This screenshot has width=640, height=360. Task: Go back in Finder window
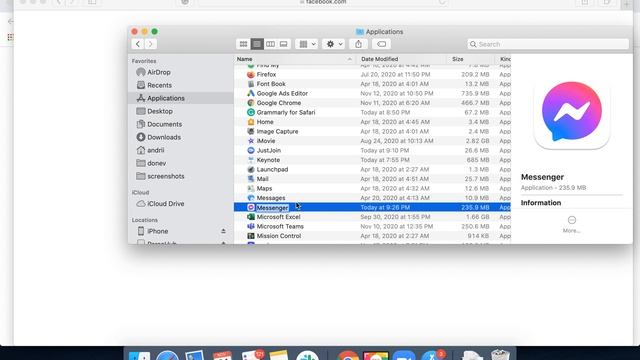pyautogui.click(x=138, y=44)
